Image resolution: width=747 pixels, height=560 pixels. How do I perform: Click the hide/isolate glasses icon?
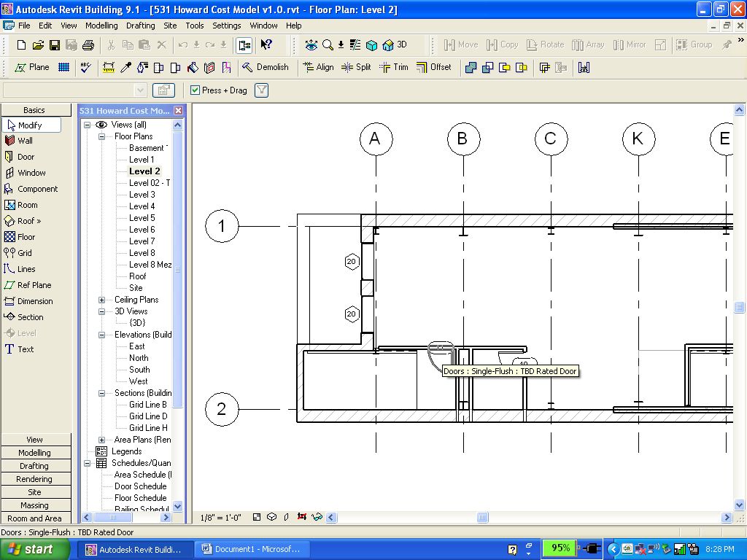click(317, 517)
